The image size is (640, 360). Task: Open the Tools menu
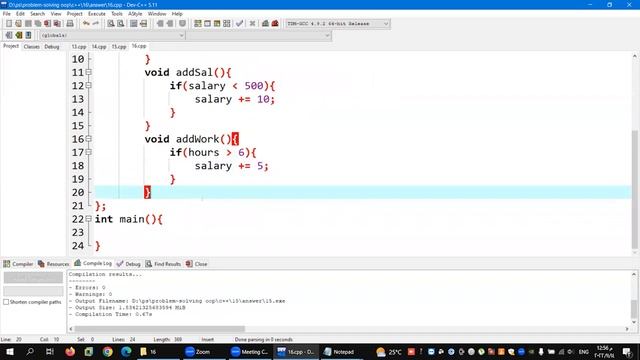tap(117, 14)
